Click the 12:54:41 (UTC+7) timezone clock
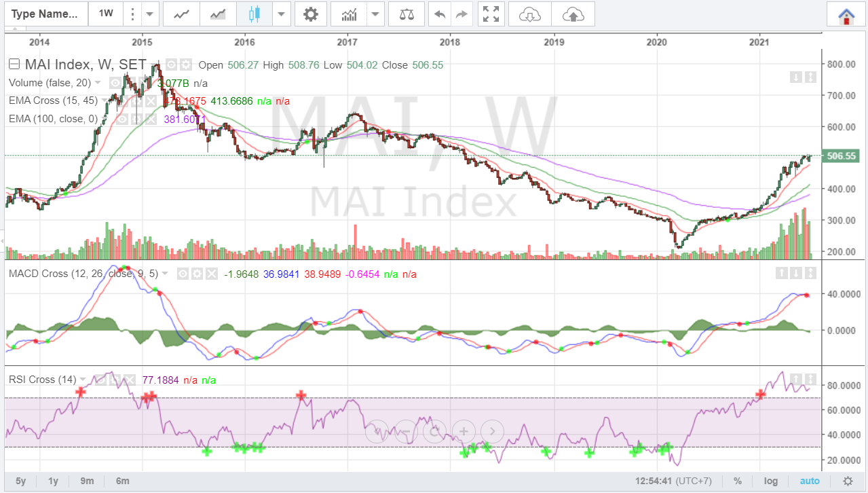 tap(675, 481)
